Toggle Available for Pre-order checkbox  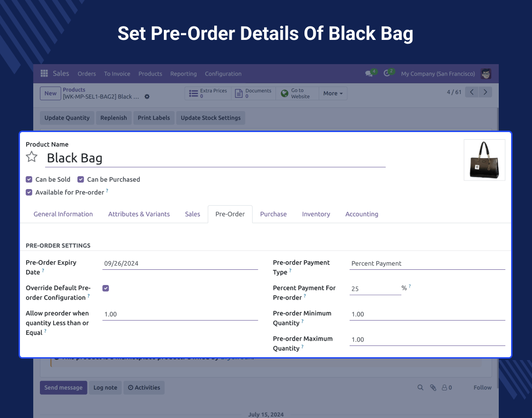point(29,192)
